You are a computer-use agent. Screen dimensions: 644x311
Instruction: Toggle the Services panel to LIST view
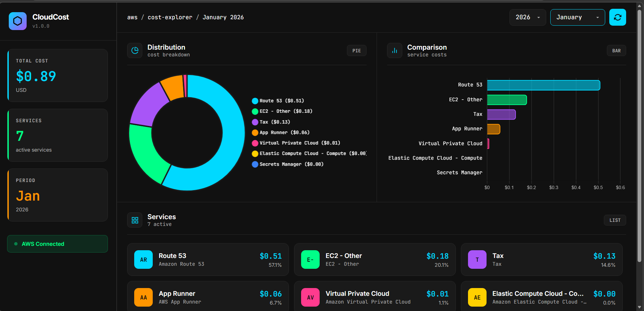(615, 220)
